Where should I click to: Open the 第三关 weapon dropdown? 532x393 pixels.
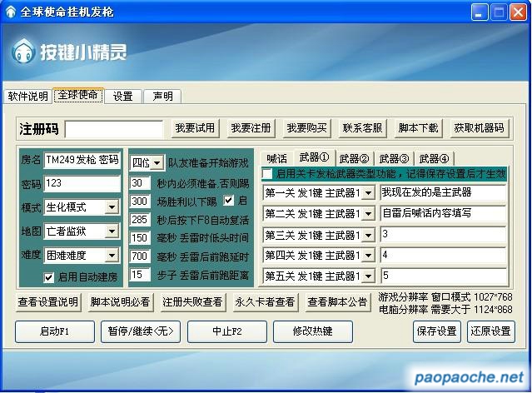[x=319, y=235]
